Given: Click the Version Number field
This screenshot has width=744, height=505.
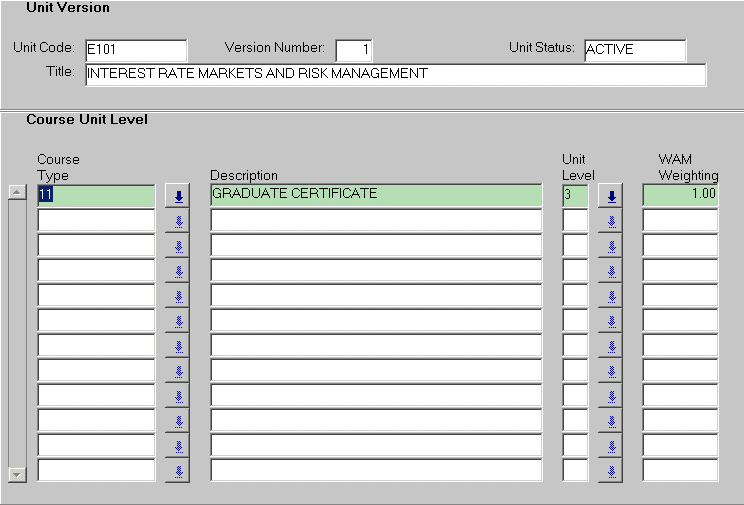Looking at the screenshot, I should pyautogui.click(x=353, y=50).
